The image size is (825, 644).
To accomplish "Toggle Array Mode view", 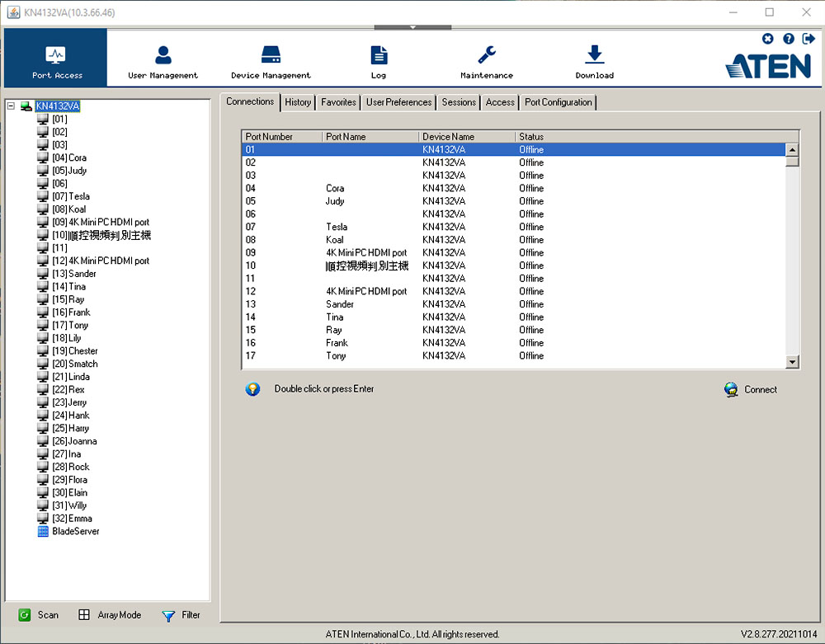I will pos(109,615).
